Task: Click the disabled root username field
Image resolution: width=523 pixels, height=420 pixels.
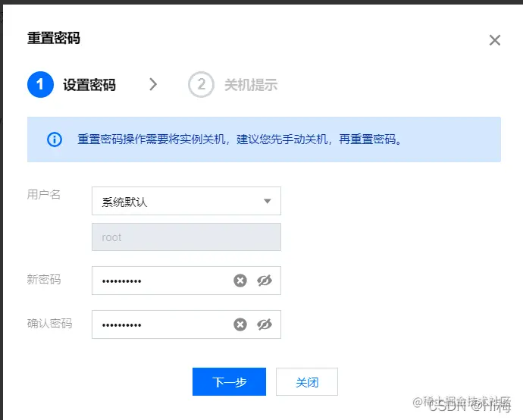Action: click(x=186, y=237)
